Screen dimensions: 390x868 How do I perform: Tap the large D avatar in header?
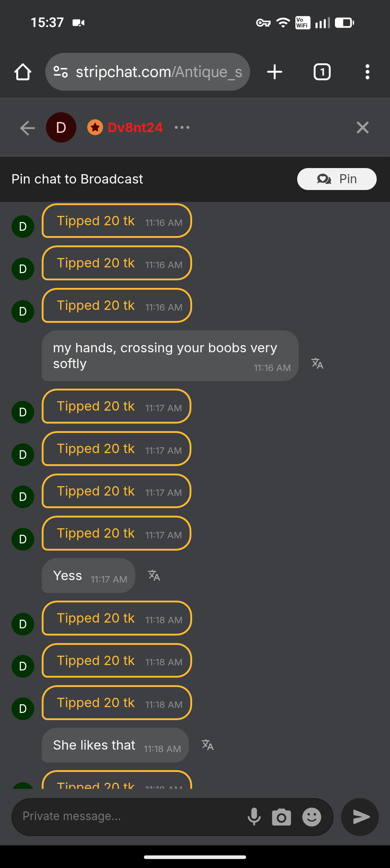coord(61,127)
